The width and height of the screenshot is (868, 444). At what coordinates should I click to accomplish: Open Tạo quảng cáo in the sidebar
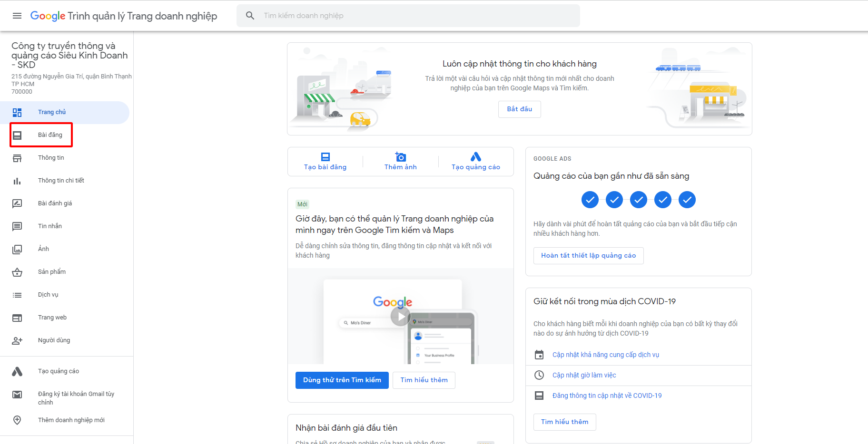pyautogui.click(x=65, y=372)
